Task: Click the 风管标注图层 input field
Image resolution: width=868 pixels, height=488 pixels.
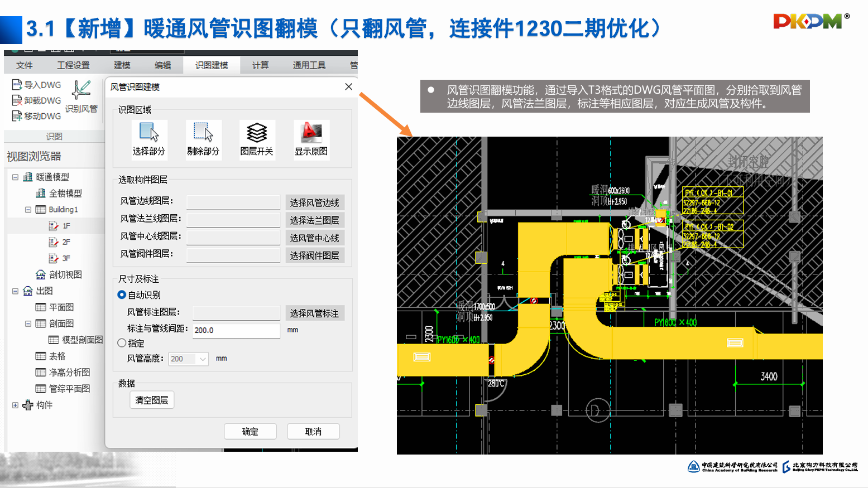Action: click(x=237, y=313)
